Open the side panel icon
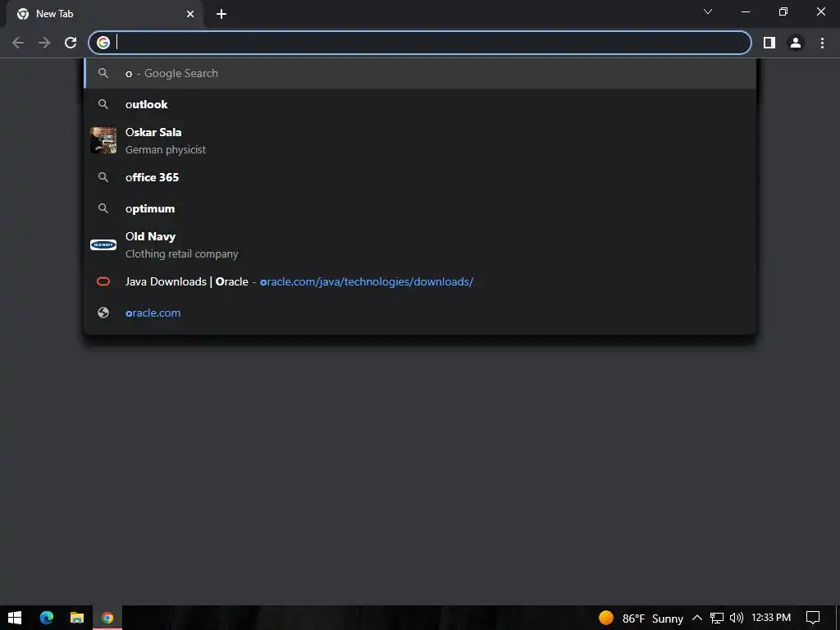 click(769, 43)
